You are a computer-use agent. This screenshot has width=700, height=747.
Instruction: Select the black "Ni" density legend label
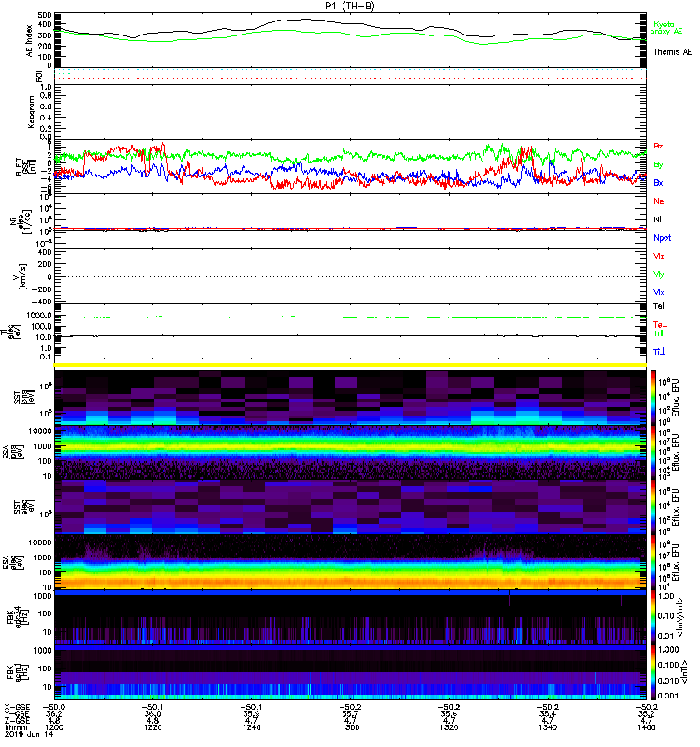(657, 219)
